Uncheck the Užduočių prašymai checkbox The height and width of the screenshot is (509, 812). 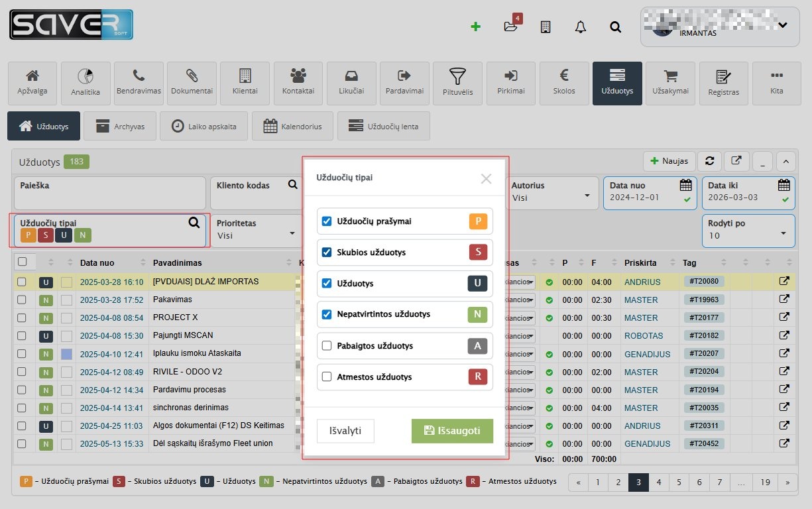click(326, 221)
